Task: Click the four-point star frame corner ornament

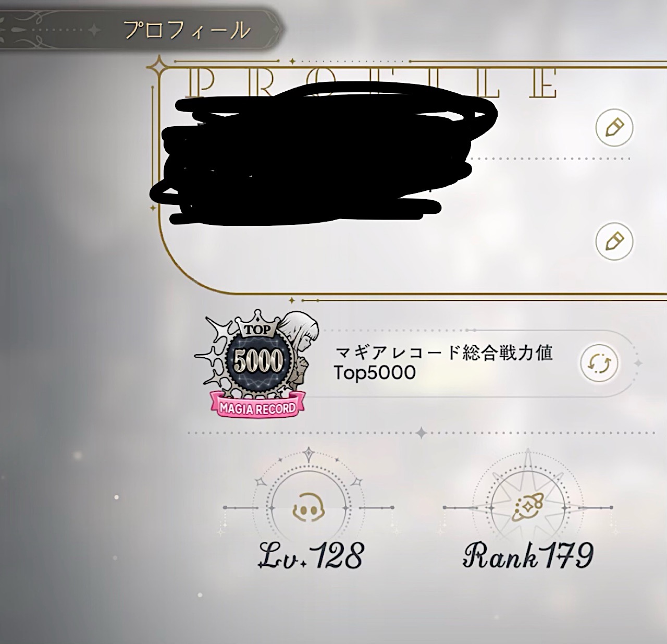Action: tap(155, 67)
